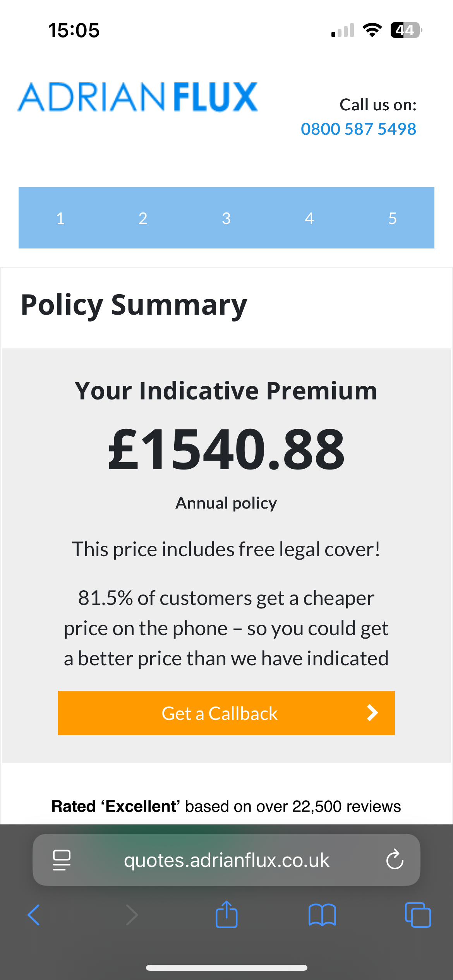453x980 pixels.
Task: Click the Adrian Flux logo
Action: coord(138,97)
